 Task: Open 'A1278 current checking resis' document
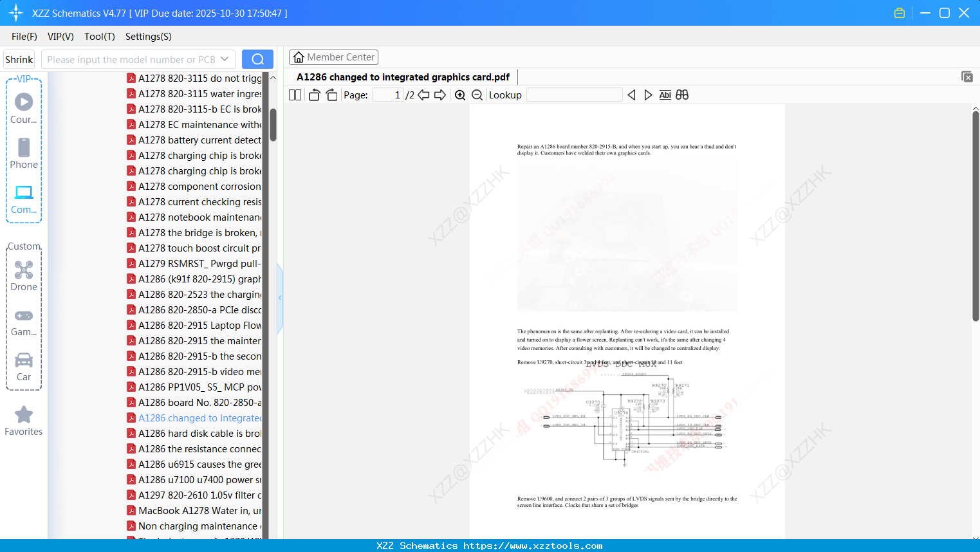[199, 202]
